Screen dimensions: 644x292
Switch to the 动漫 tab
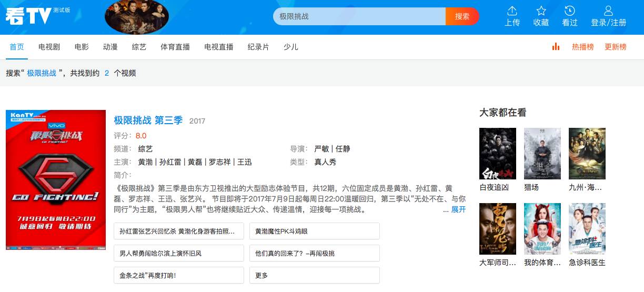point(110,47)
